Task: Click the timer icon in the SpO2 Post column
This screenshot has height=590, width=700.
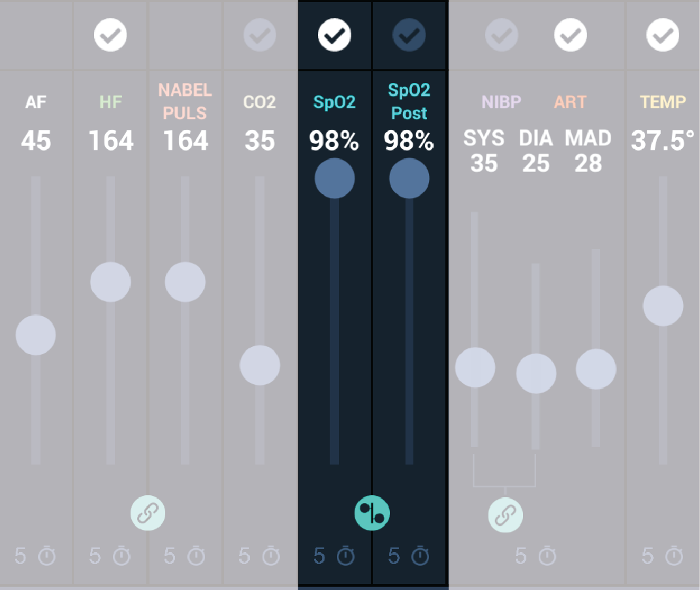Action: 419,557
